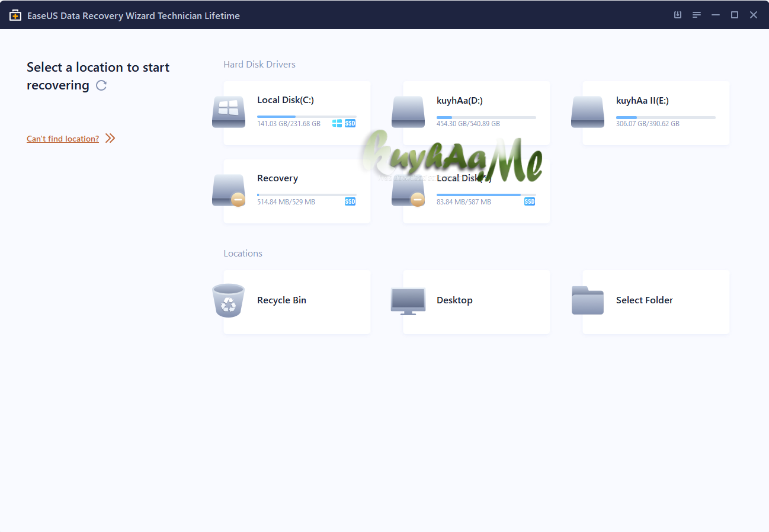This screenshot has height=532, width=769.
Task: Click the Windows system badge on Local Disk(C:)
Action: [337, 123]
